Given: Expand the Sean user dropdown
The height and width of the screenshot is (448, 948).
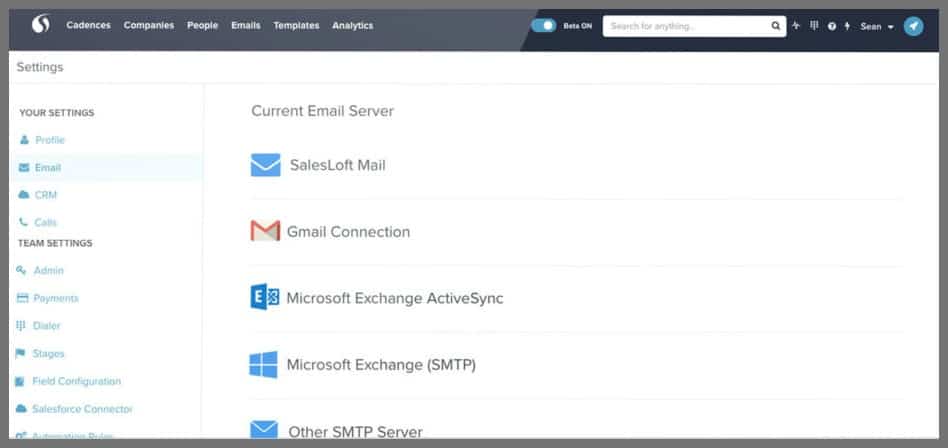Looking at the screenshot, I should pyautogui.click(x=877, y=26).
